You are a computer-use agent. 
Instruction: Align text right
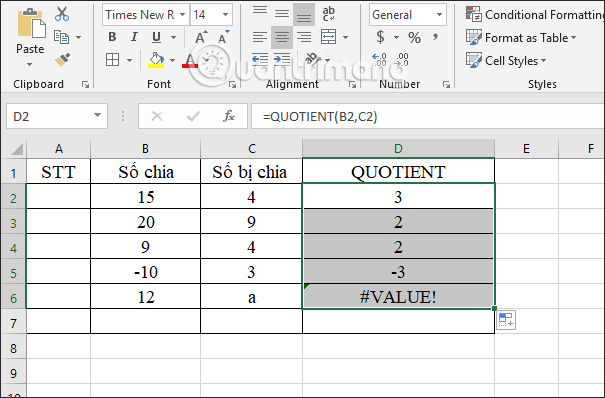pyautogui.click(x=304, y=37)
